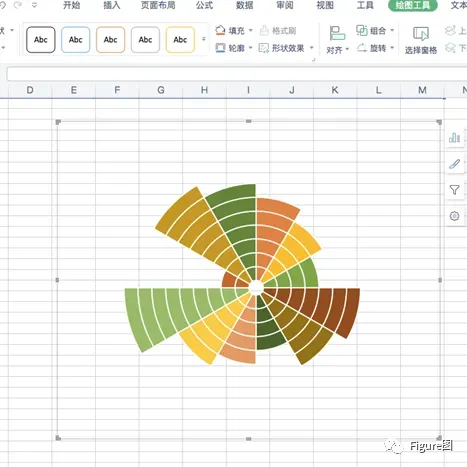
Task: Open the 数据 ribbon tab
Action: point(245,5)
